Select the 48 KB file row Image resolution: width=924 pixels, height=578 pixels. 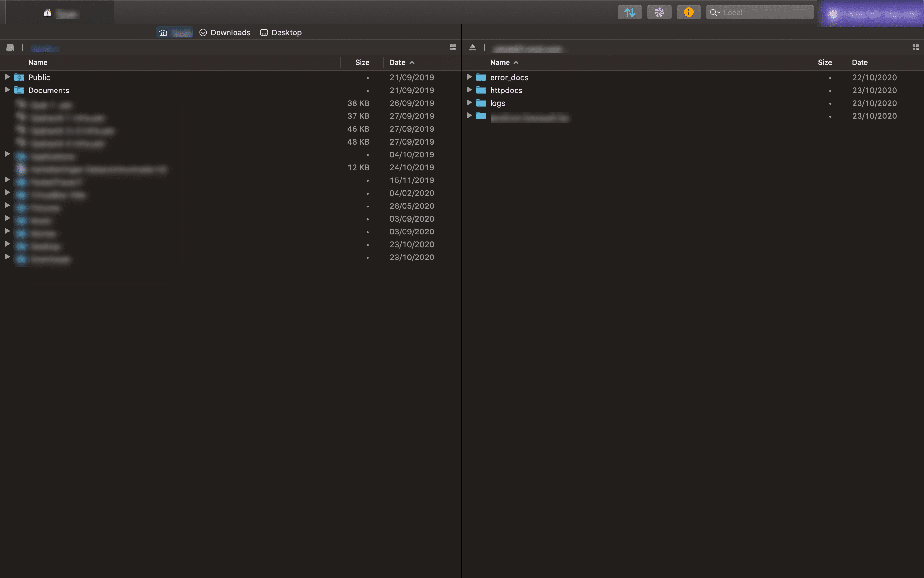[x=231, y=142]
